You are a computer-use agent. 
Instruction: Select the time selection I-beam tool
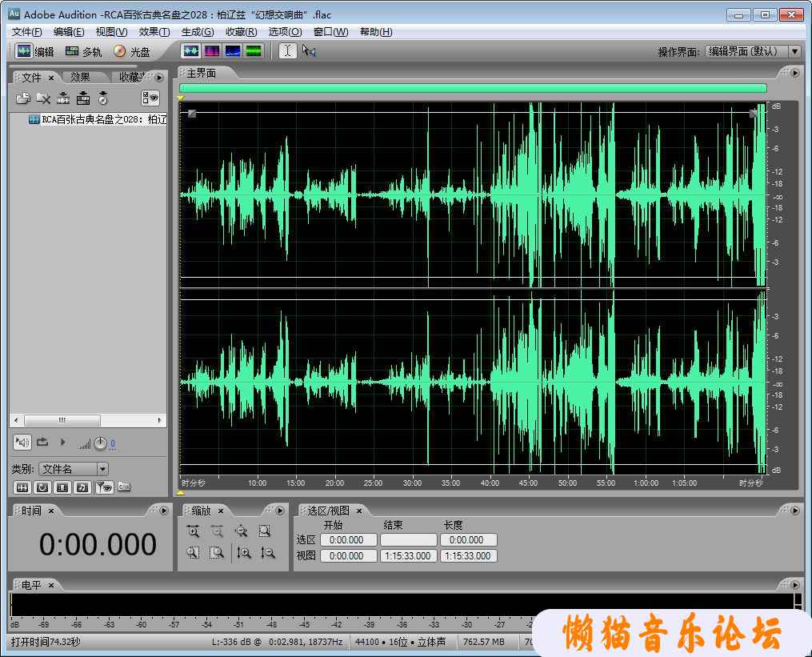coord(287,51)
